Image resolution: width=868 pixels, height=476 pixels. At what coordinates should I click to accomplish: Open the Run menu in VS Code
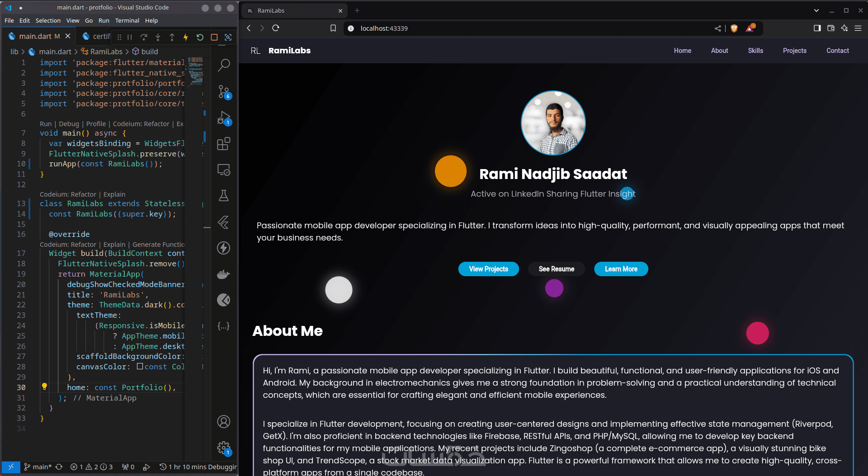click(104, 20)
